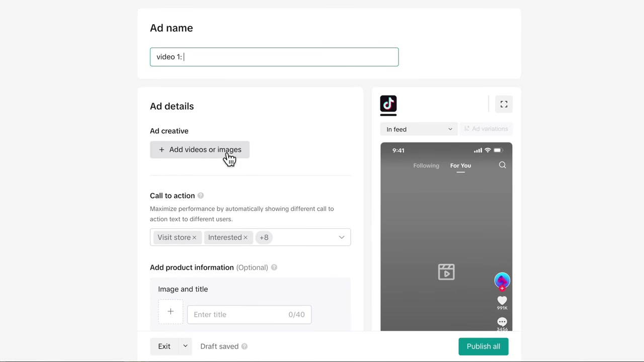Viewport: 644px width, 362px height.
Task: Remove the Interested tag
Action: (246, 237)
